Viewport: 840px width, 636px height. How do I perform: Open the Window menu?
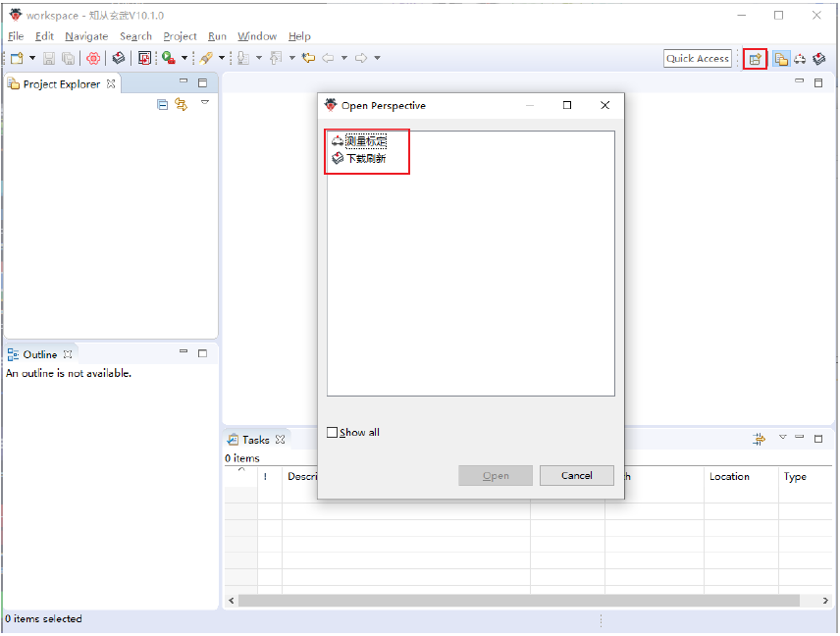(257, 36)
